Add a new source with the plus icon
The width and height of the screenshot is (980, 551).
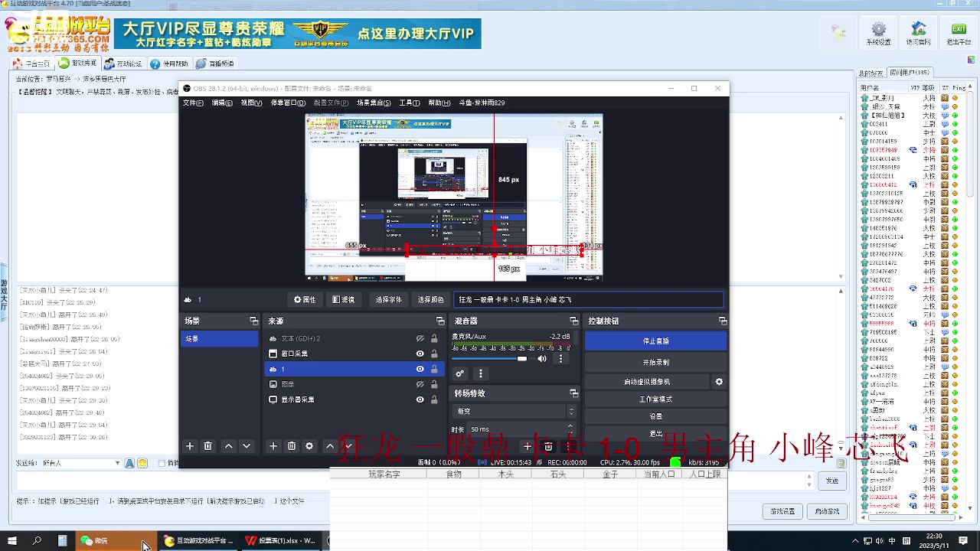pos(273,445)
